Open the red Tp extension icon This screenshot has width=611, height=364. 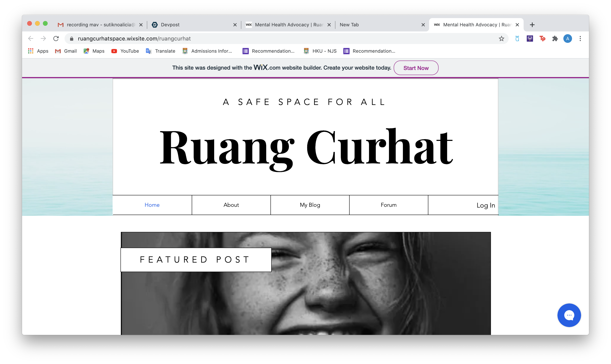click(542, 39)
